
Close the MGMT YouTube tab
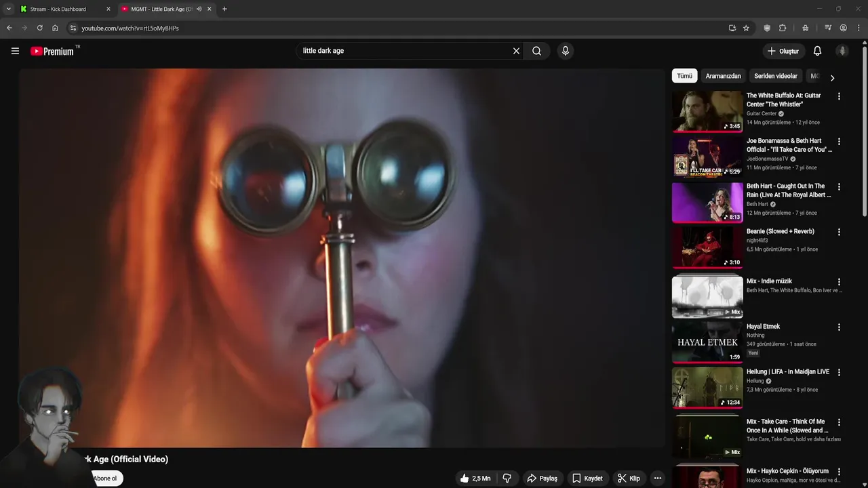pyautogui.click(x=210, y=9)
